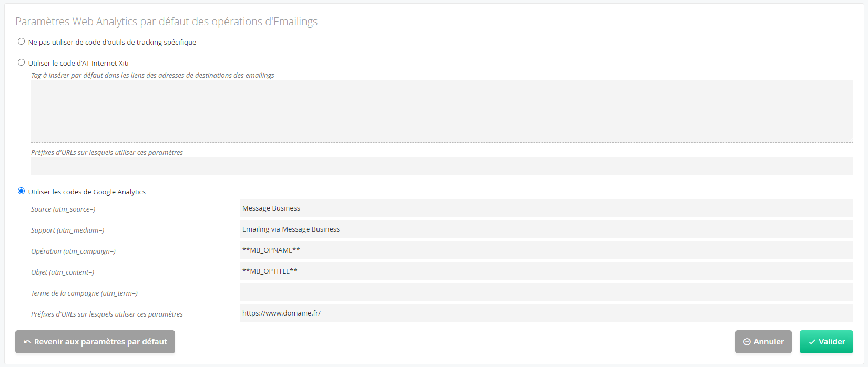Click into the Xiti tag text area
This screenshot has height=367, width=868.
tap(442, 111)
